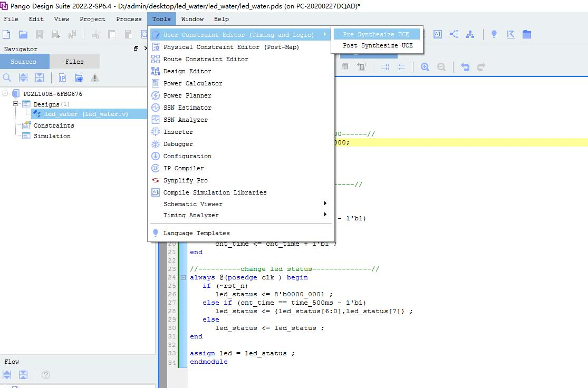Collapse code fold at line 24

tap(183, 277)
